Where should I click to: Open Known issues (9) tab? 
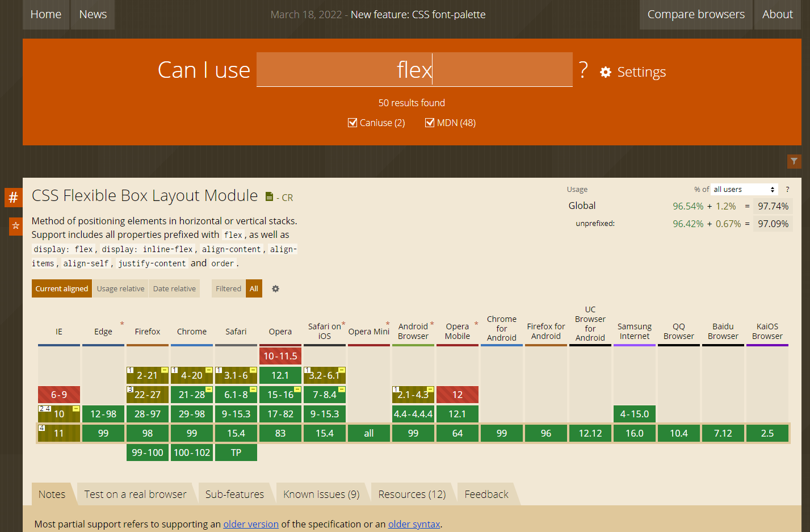click(x=321, y=494)
